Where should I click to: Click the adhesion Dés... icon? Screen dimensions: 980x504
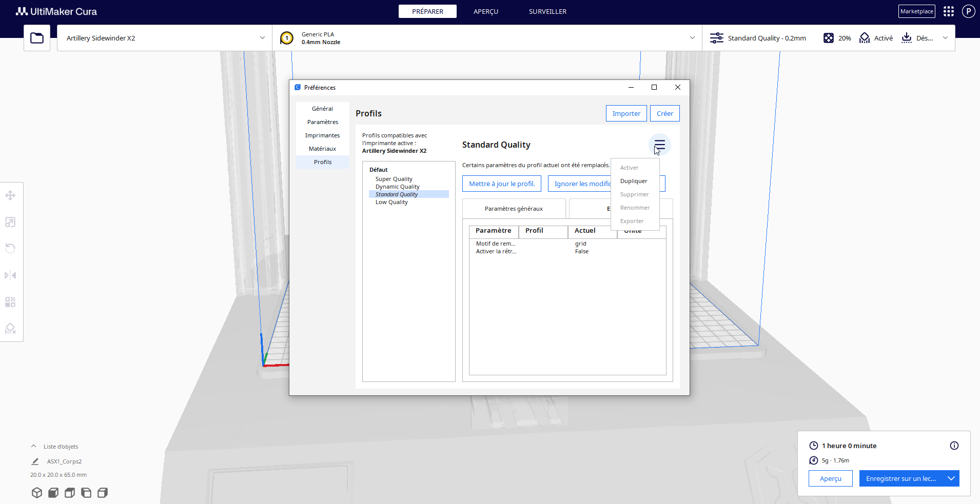tap(907, 38)
